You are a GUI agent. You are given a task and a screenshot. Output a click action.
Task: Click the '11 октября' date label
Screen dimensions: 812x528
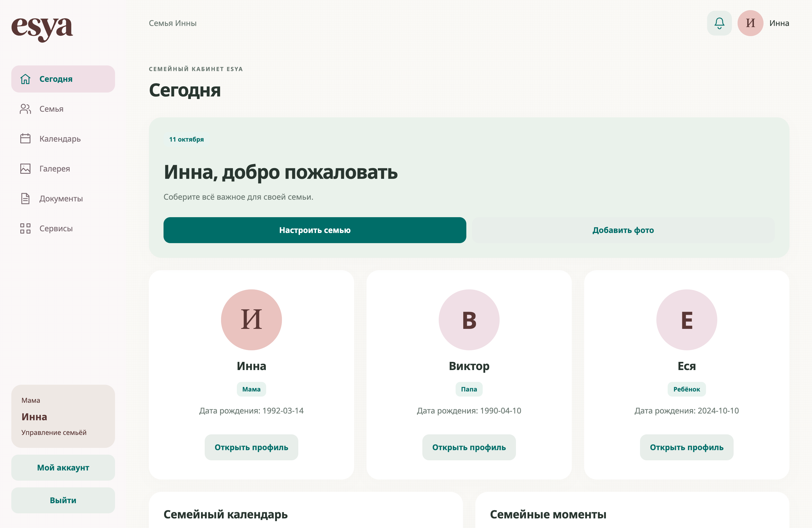[x=186, y=139]
